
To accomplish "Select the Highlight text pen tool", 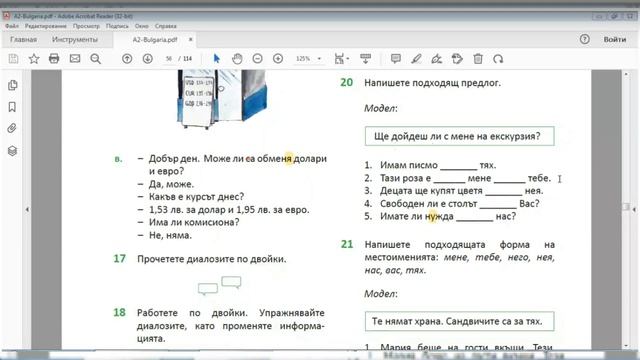I will point(416,59).
